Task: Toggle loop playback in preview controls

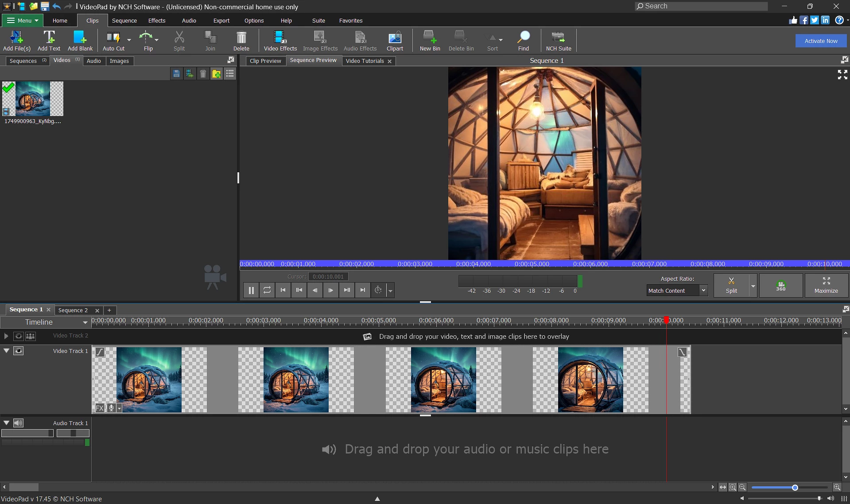Action: [267, 290]
